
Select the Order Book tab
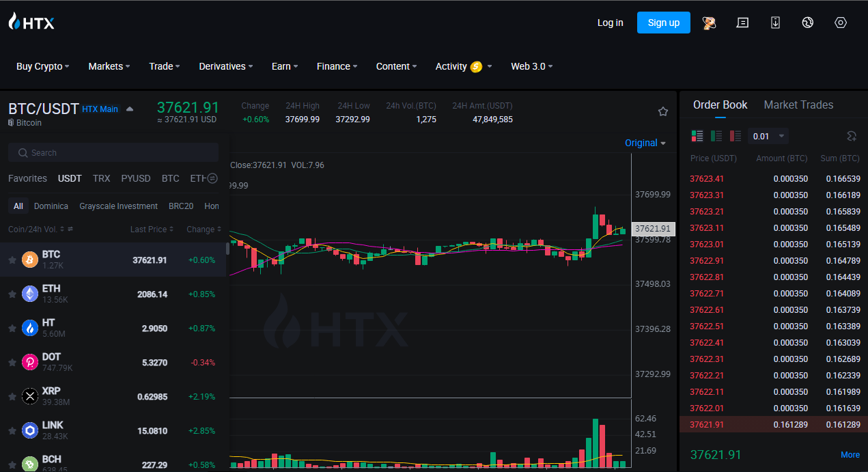click(x=720, y=105)
